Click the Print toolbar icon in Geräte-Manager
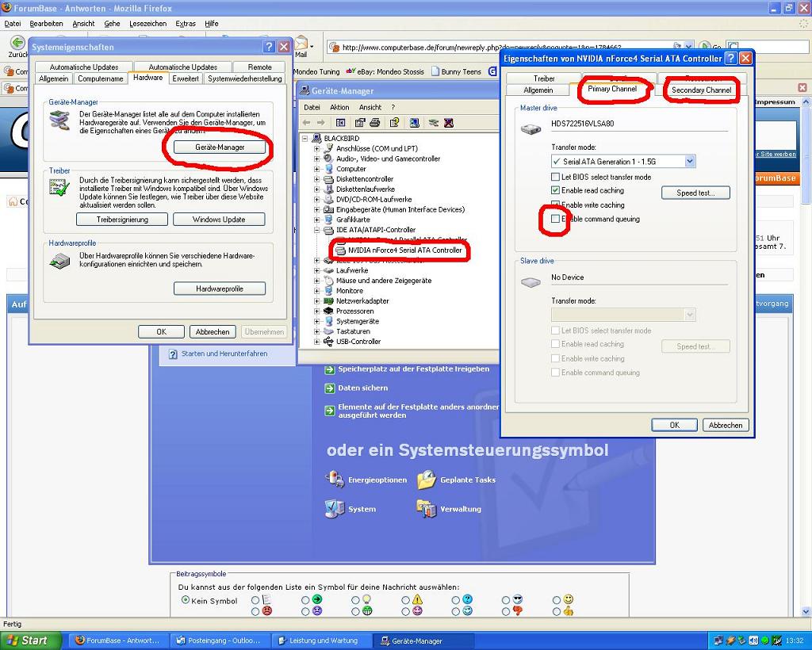Image resolution: width=812 pixels, height=650 pixels. (x=375, y=123)
